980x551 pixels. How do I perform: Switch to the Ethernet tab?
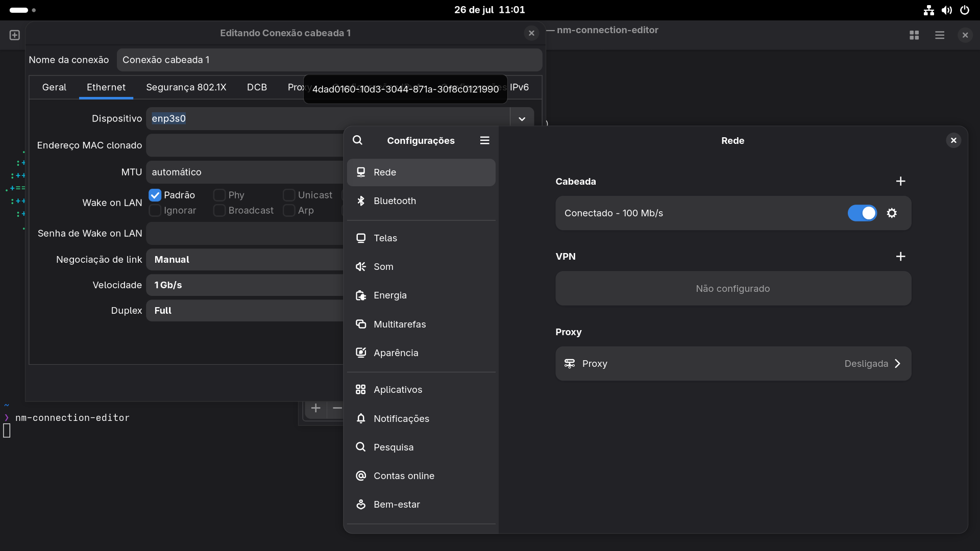click(x=106, y=87)
